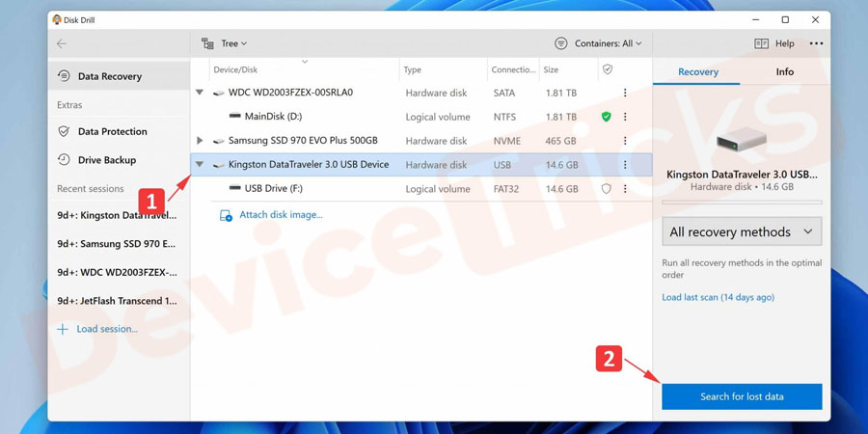Screen dimensions: 868x434
Task: Open recent session 9d+: Samsung SSD 970
Action: tap(117, 244)
